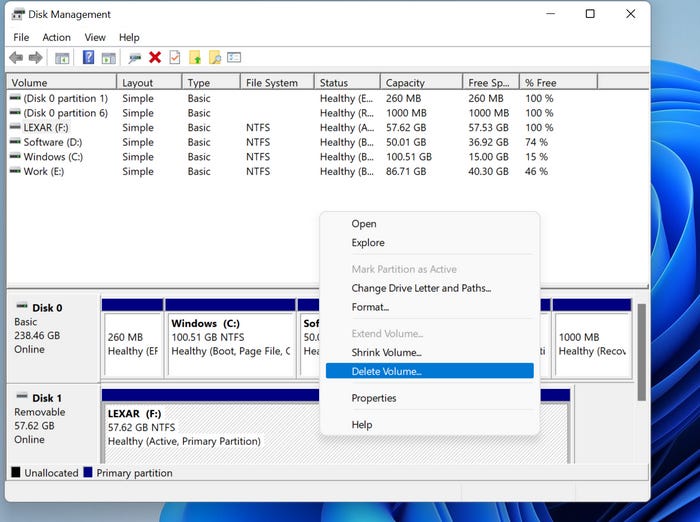Select the Windows (C:) partition block
Image resolution: width=700 pixels, height=522 pixels.
[230, 338]
